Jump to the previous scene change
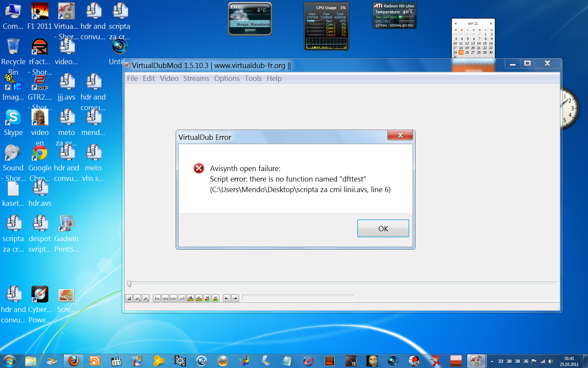This screenshot has height=368, width=588. point(207,299)
